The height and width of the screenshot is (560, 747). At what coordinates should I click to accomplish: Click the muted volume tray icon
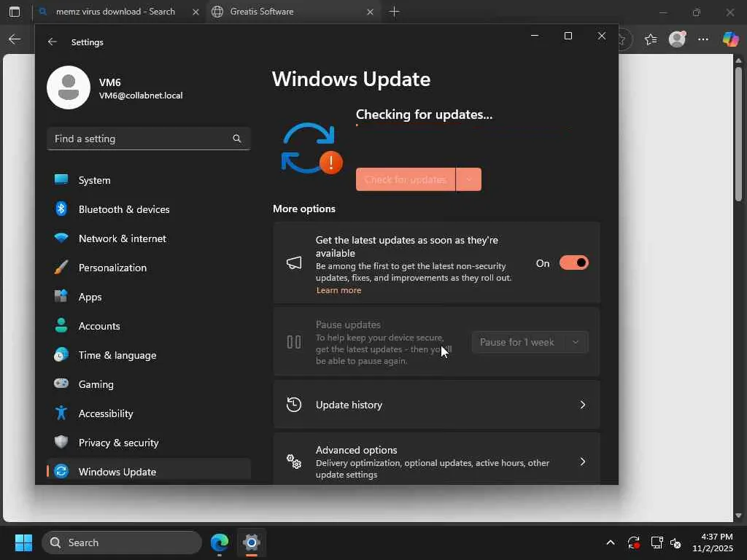676,542
